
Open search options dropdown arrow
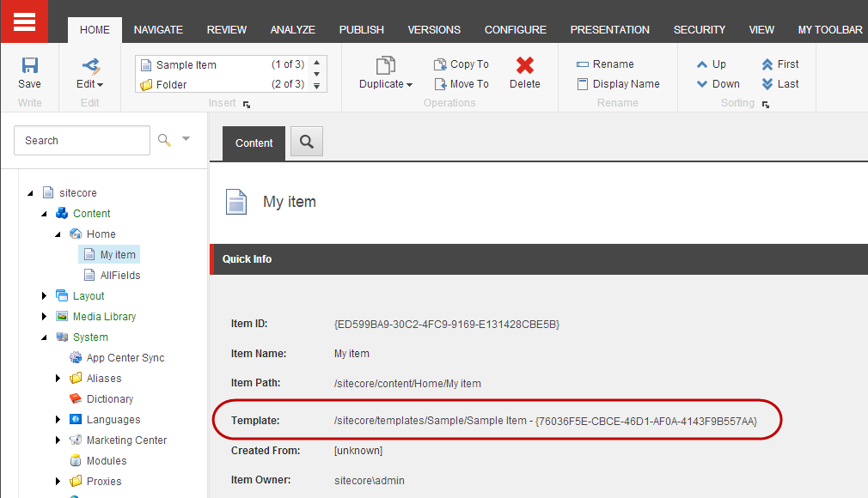pyautogui.click(x=186, y=139)
